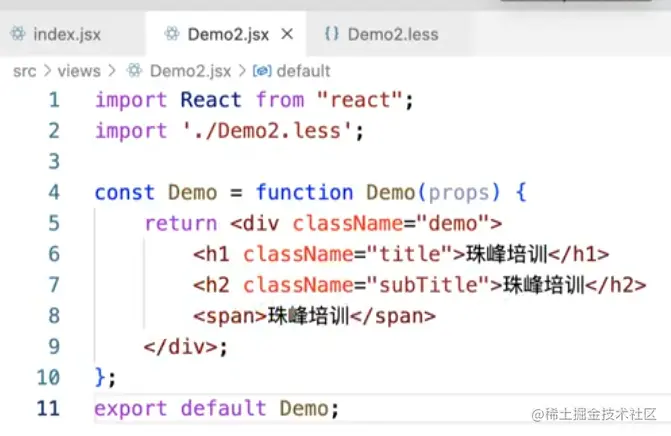Expand the chevron after src breadcrumb

(47, 71)
